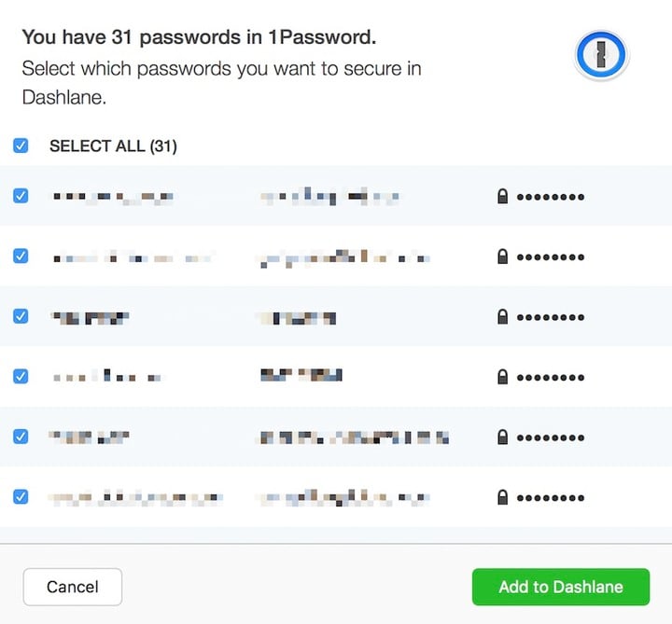Toggle the third password entry checkbox
The height and width of the screenshot is (624, 672).
[21, 316]
